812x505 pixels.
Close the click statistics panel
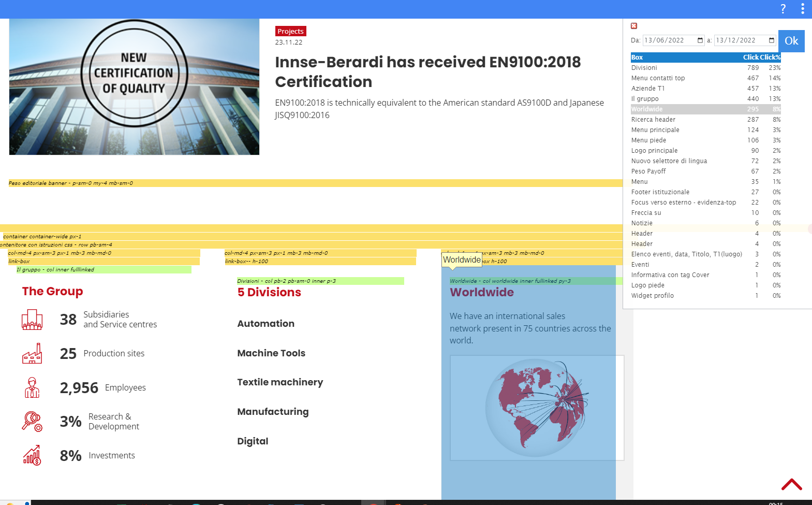634,26
